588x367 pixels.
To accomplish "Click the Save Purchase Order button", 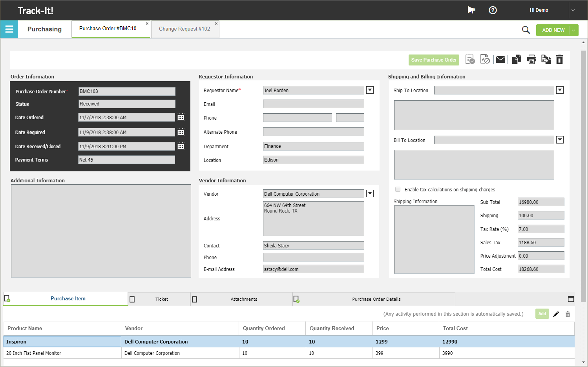I will [433, 60].
